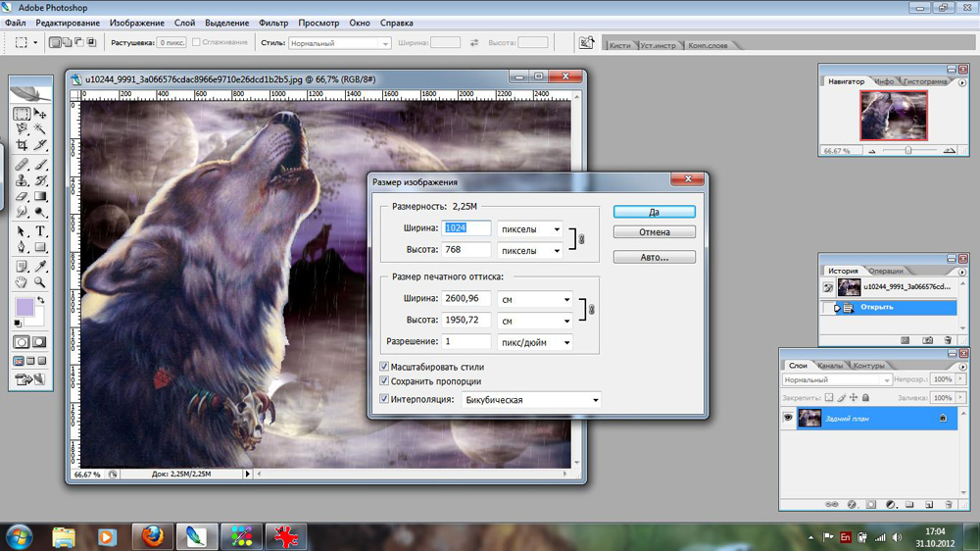Screen dimensions: 980x551
Task: Toggle Сглаживание checkbox in options bar
Action: [196, 42]
